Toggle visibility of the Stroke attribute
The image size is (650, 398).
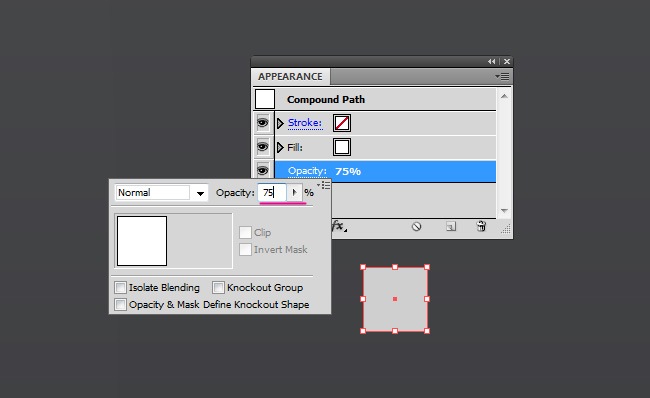point(262,123)
